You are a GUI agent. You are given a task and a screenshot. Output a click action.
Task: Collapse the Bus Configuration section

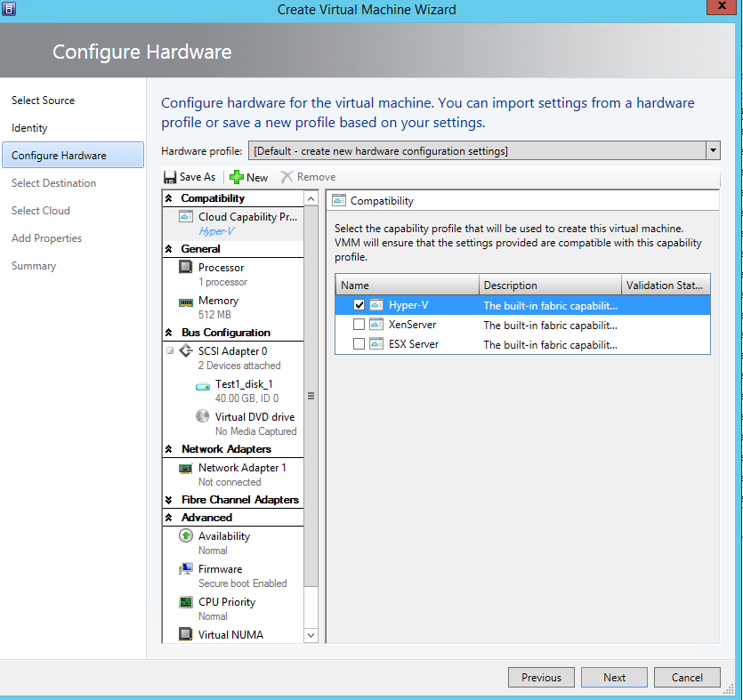point(169,333)
